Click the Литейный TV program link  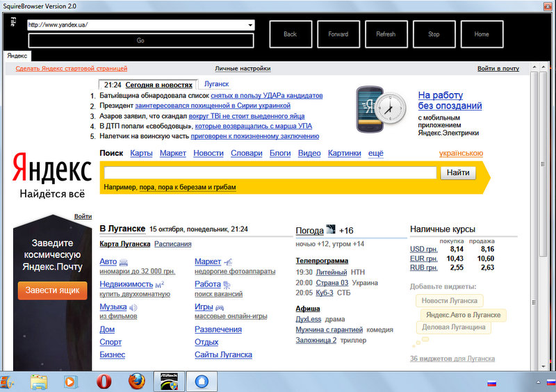[332, 272]
